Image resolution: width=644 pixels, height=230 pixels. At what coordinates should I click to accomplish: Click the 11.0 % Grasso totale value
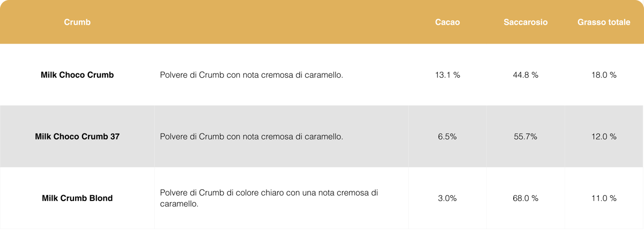click(604, 198)
